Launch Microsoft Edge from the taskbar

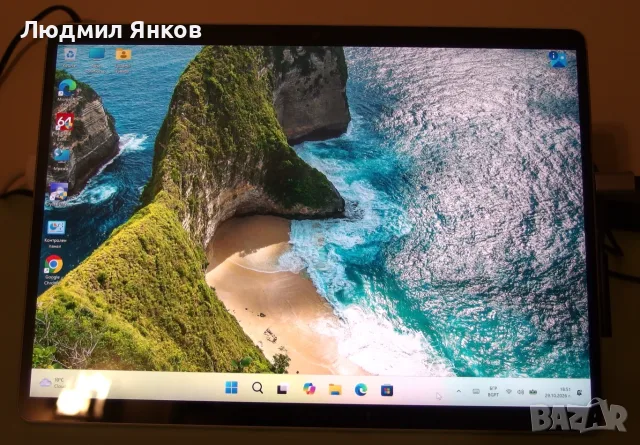361,390
